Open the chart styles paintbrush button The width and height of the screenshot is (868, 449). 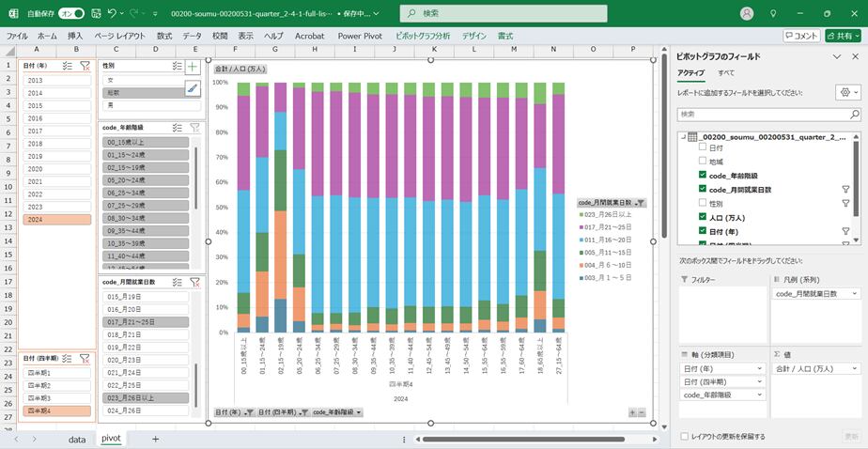click(192, 88)
